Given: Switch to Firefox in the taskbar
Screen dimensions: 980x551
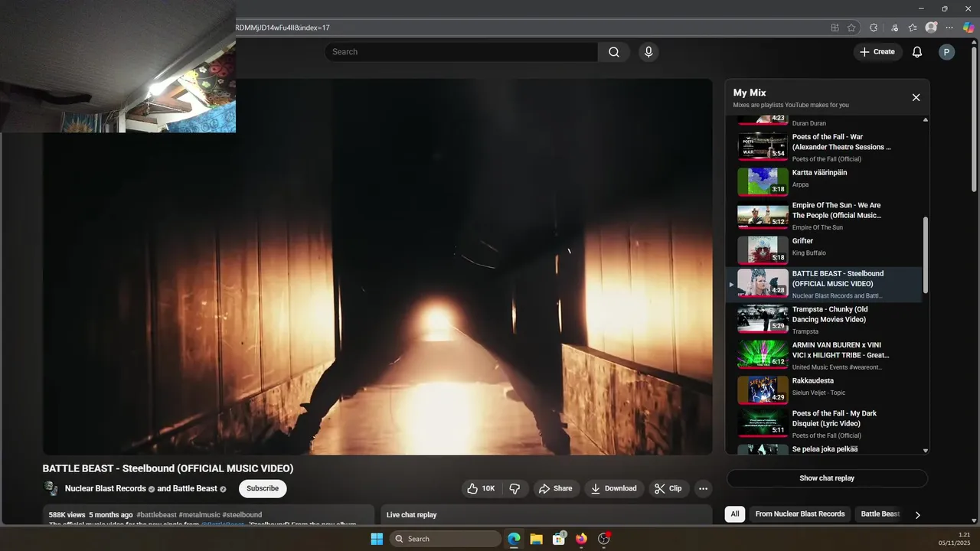Looking at the screenshot, I should 581,539.
